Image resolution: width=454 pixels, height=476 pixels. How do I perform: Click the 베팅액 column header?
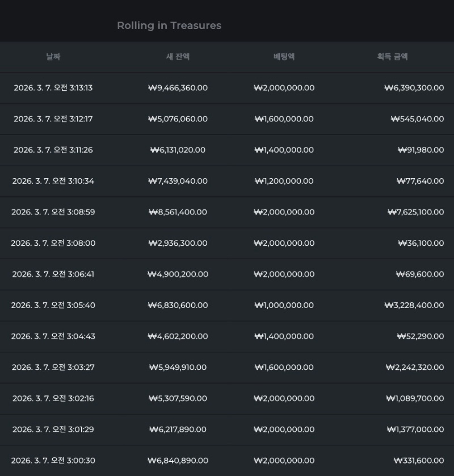[x=284, y=57]
